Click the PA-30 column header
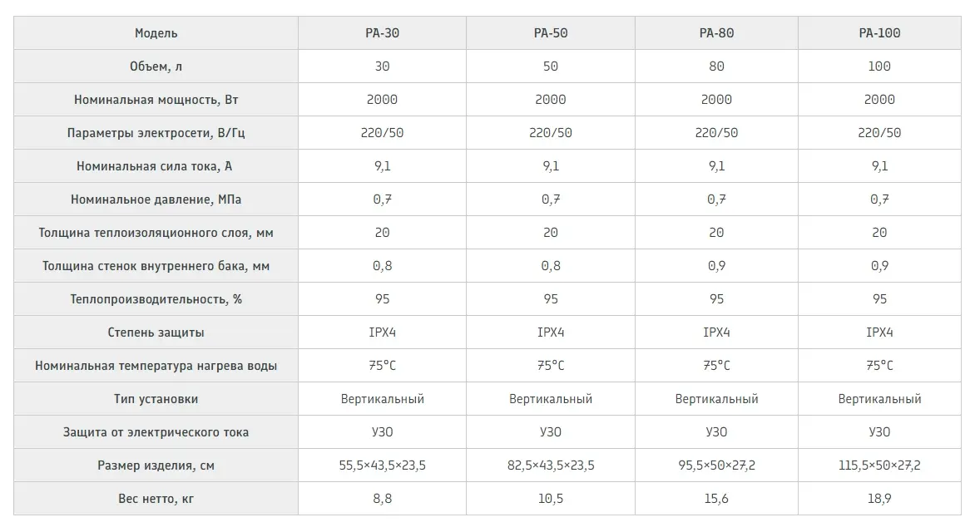 [382, 33]
